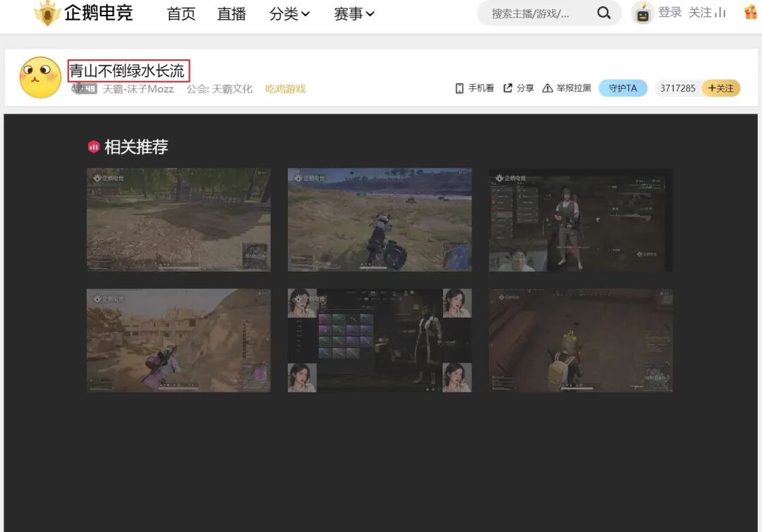
Task: Open the 吃鸡游戏 category link
Action: coord(285,89)
